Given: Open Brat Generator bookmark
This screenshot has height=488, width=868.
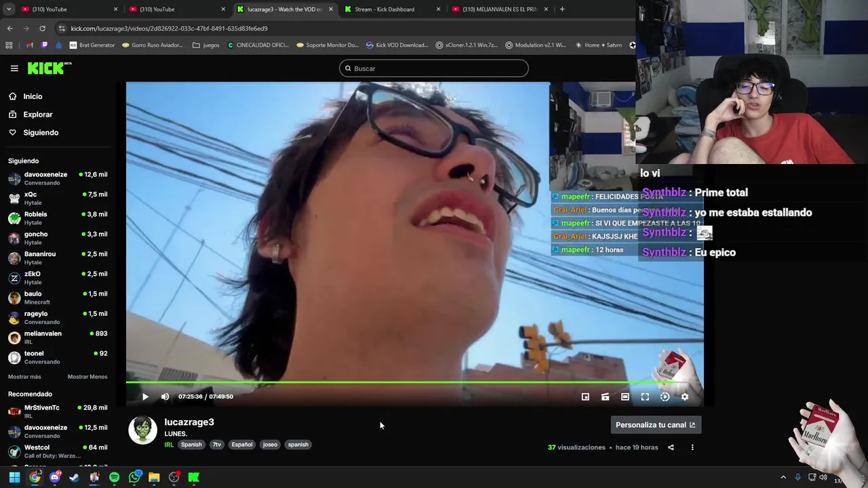Looking at the screenshot, I should [x=92, y=45].
